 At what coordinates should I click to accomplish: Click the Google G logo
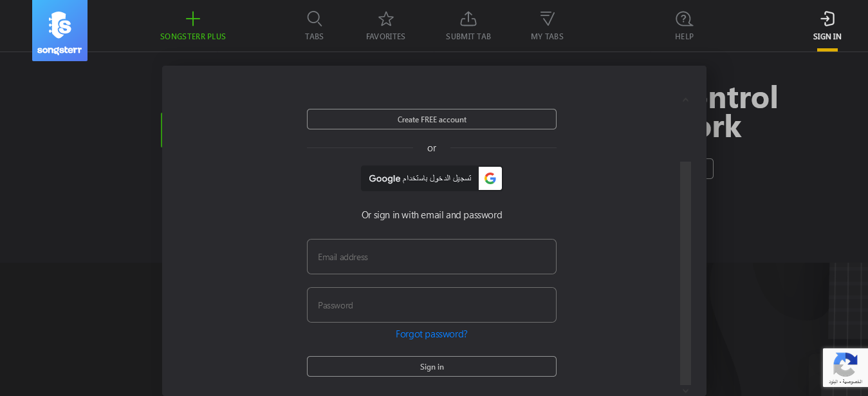[x=490, y=178]
